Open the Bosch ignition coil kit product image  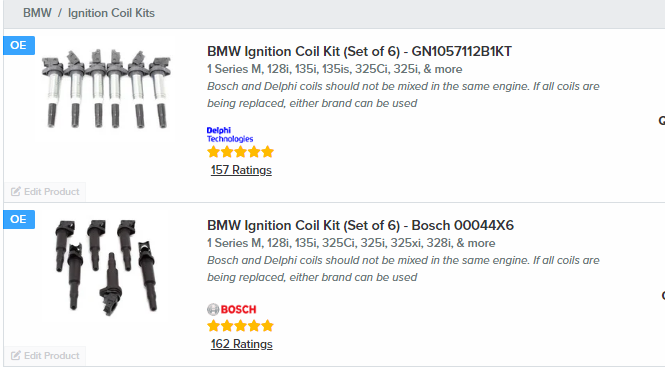point(107,267)
